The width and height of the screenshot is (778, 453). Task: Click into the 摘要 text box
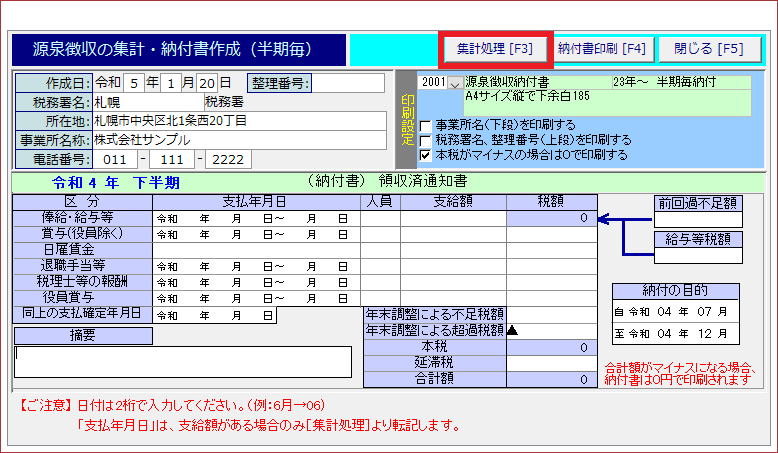[x=183, y=362]
